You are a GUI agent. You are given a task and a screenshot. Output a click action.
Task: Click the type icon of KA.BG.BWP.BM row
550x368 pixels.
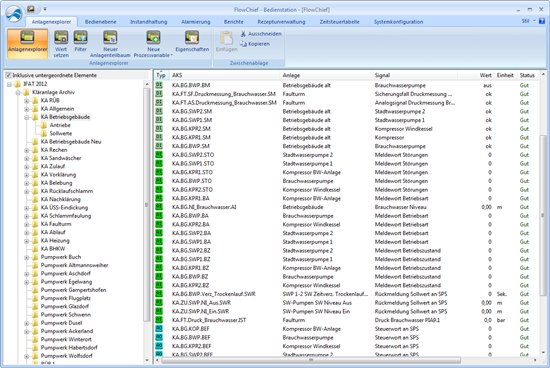tap(159, 85)
